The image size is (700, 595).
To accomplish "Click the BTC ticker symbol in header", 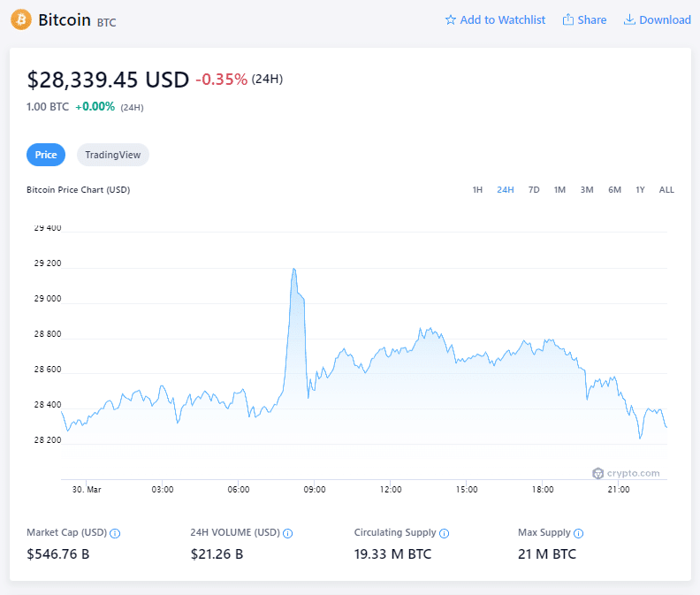I will click(106, 22).
